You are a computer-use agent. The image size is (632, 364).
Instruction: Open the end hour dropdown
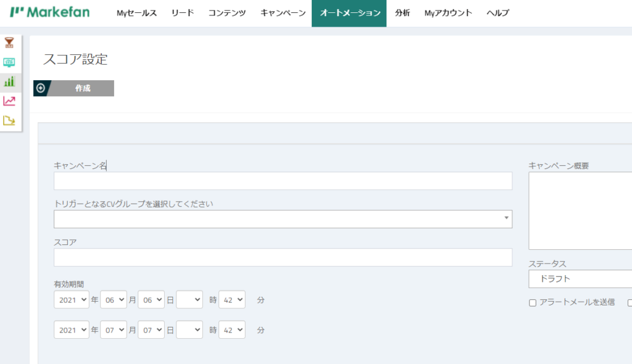click(x=189, y=329)
